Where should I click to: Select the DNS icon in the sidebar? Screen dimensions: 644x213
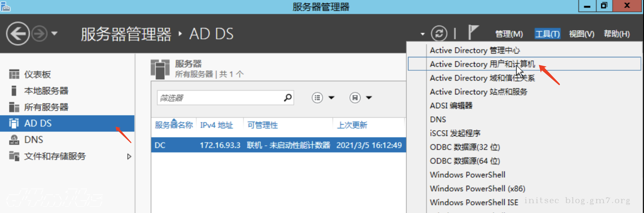coord(14,139)
